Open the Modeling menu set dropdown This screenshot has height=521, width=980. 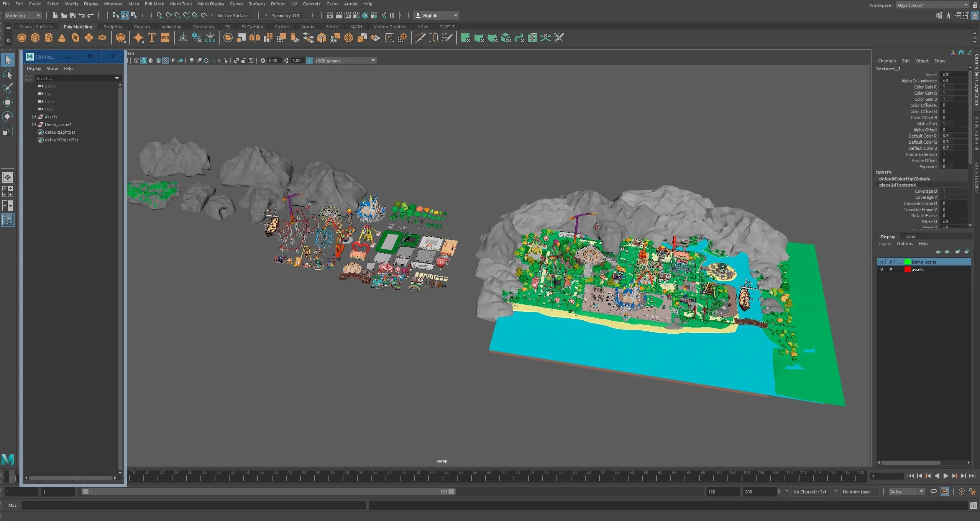point(23,16)
